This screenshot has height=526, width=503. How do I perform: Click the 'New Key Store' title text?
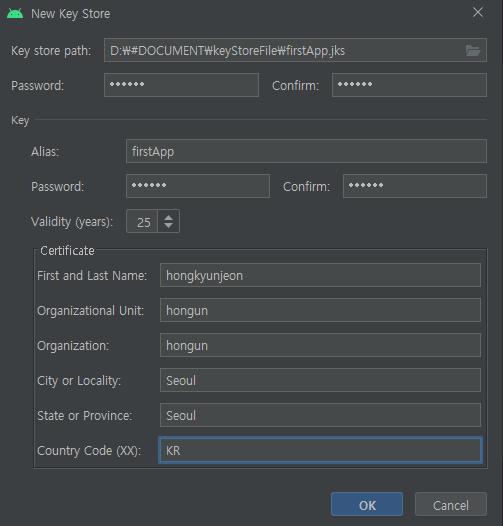coord(70,14)
